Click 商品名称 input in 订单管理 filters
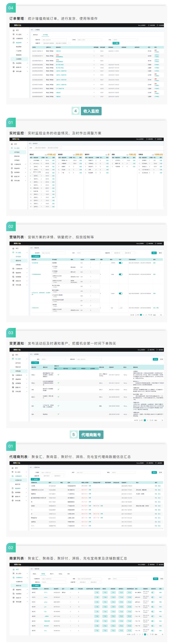The width and height of the screenshot is (172, 644). pos(54,40)
